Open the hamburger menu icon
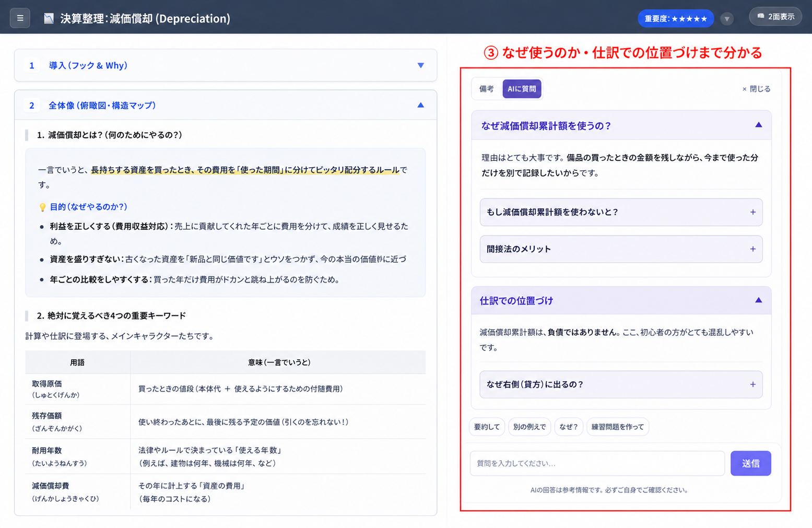The width and height of the screenshot is (812, 528). [x=20, y=18]
